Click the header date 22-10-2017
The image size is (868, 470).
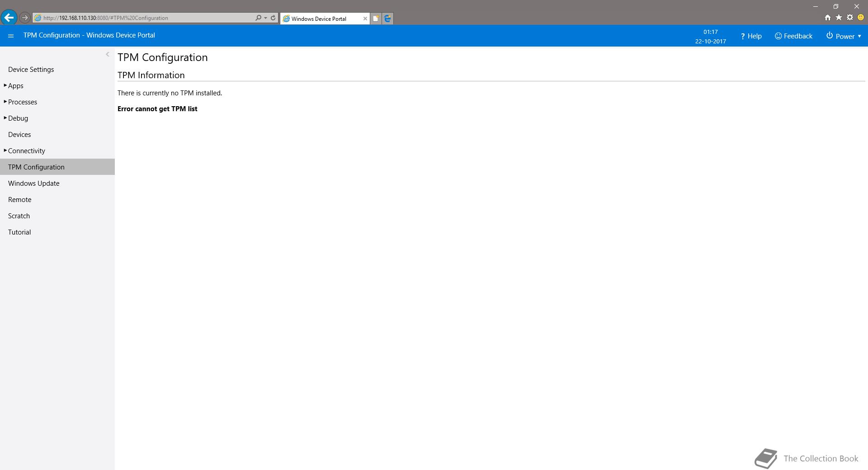tap(711, 41)
